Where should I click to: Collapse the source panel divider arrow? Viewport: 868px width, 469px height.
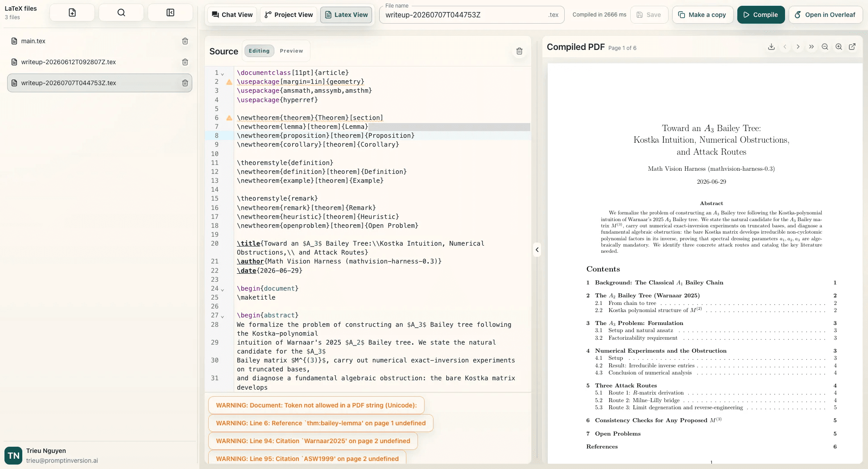(x=537, y=250)
